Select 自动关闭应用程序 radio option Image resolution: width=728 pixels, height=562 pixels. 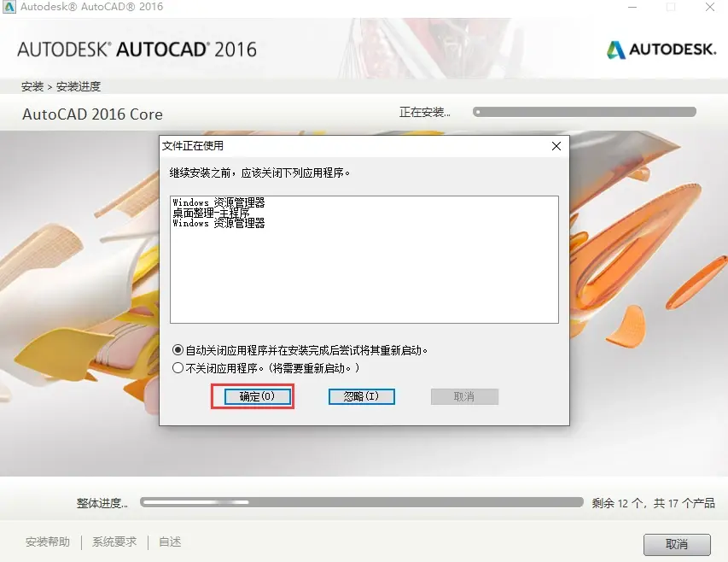178,349
